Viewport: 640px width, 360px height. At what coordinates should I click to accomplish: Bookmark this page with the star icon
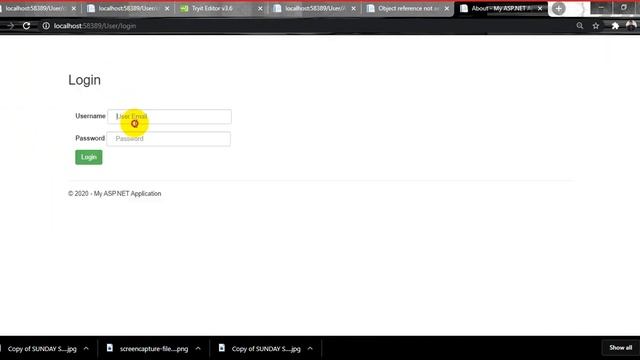click(596, 26)
